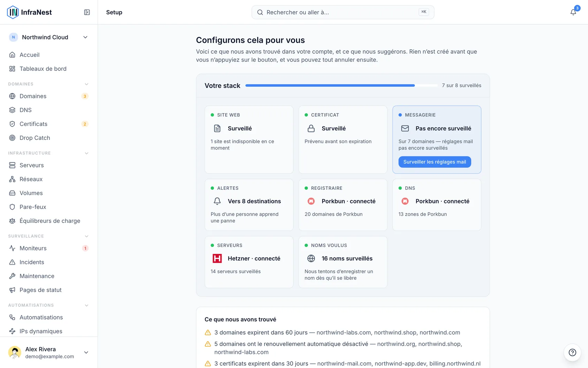Click the Votre stack progress bar
The height and width of the screenshot is (368, 588).
[x=341, y=85]
